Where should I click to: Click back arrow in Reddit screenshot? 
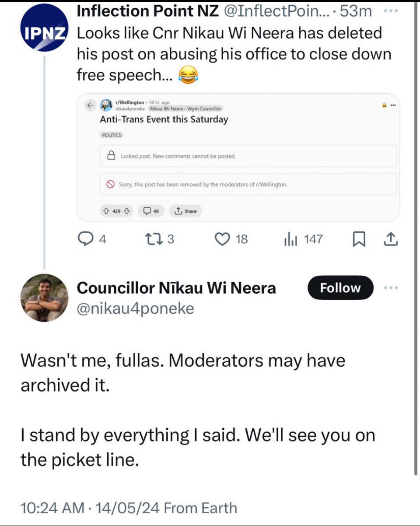point(90,105)
